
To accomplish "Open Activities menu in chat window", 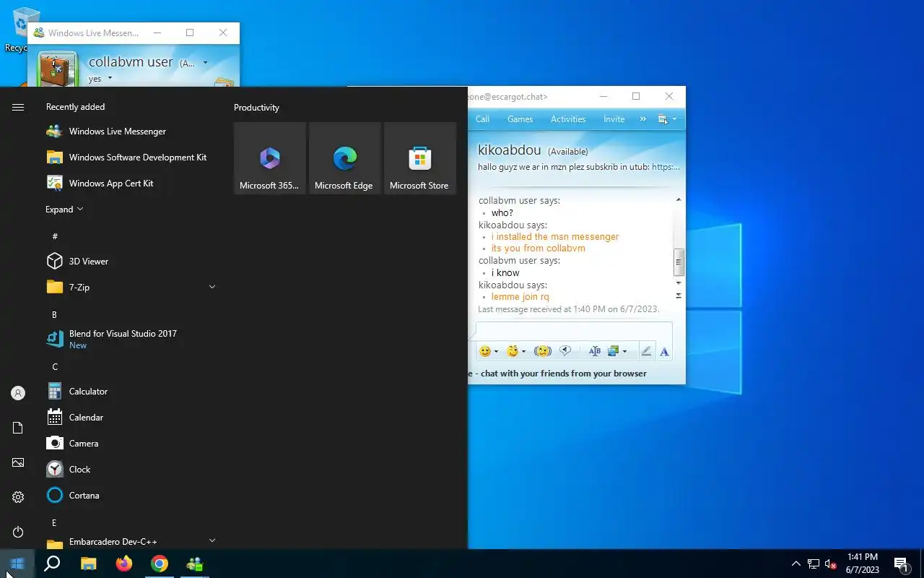I will [568, 119].
